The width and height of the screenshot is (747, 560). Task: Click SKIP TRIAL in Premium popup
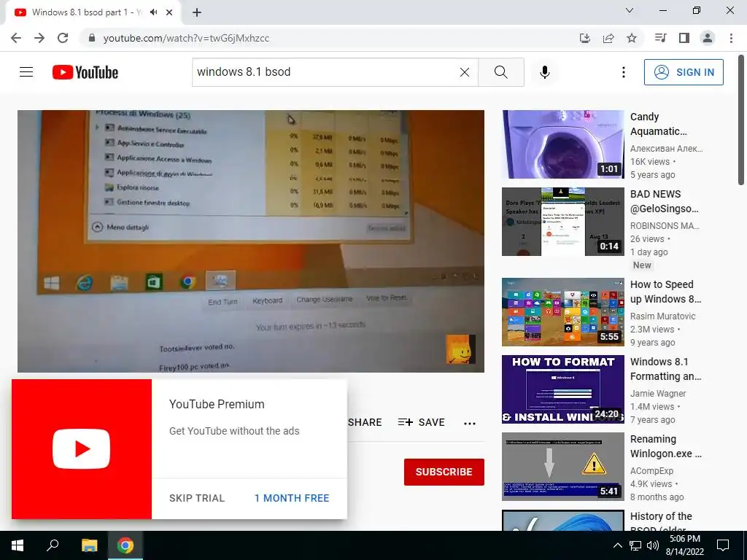197,498
